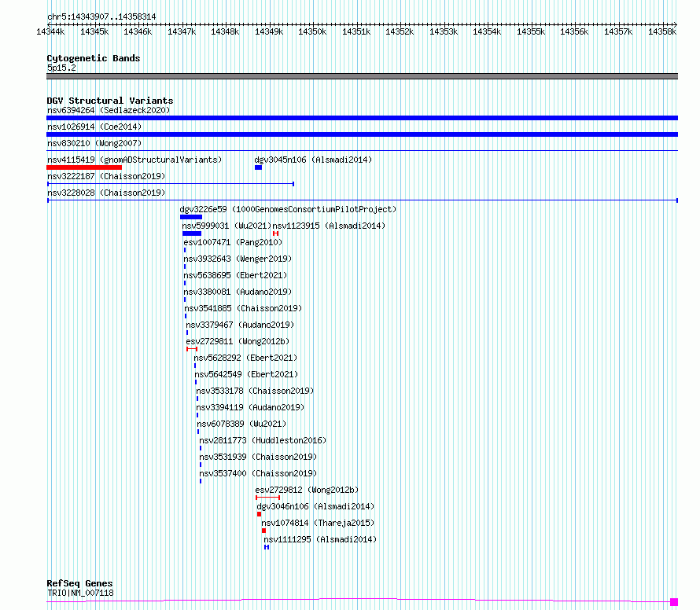Click the blue dgv3226e59 variant bar
700x610 pixels.
click(191, 217)
